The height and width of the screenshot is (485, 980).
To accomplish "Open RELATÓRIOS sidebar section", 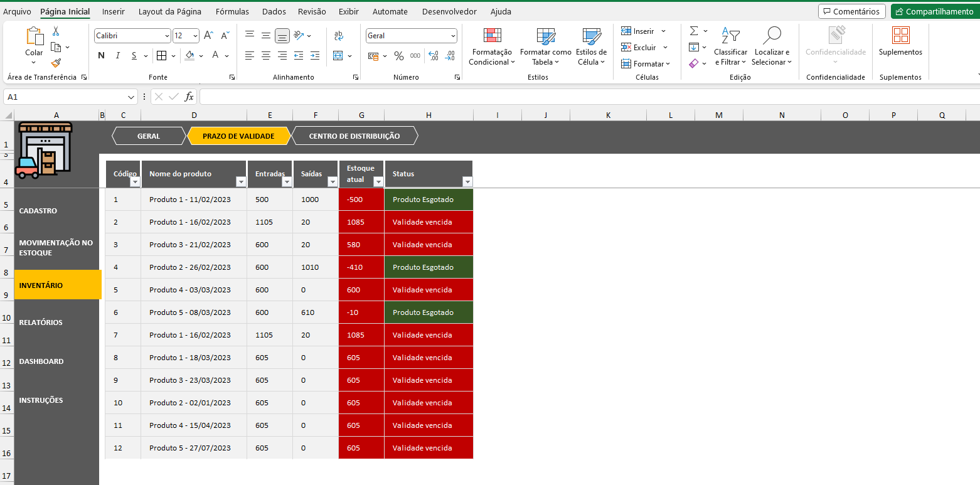I will pos(41,322).
